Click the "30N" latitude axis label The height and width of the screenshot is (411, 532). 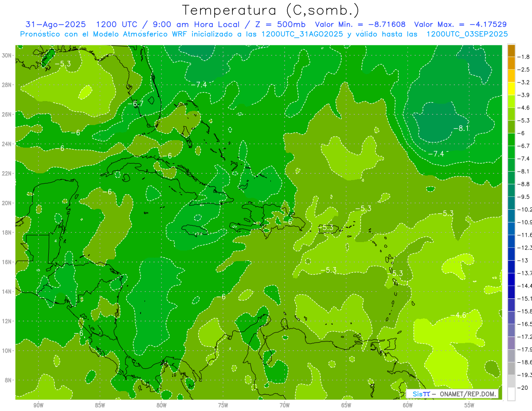(7, 55)
